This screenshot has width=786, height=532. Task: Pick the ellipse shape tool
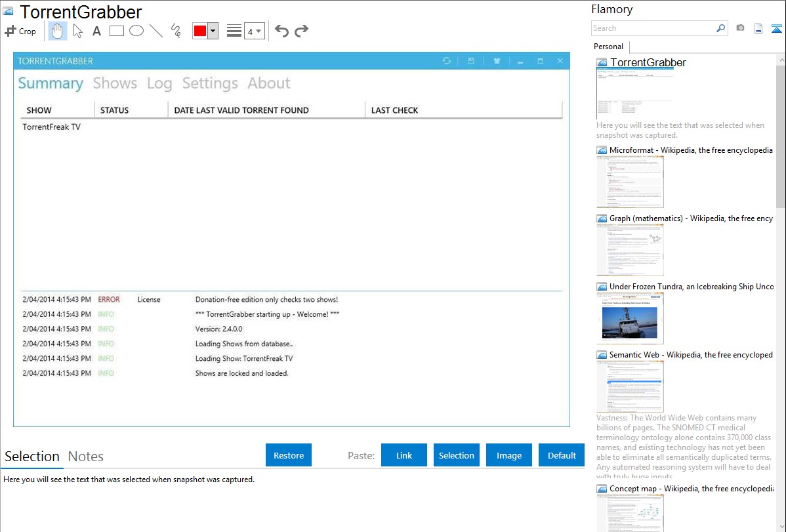136,31
